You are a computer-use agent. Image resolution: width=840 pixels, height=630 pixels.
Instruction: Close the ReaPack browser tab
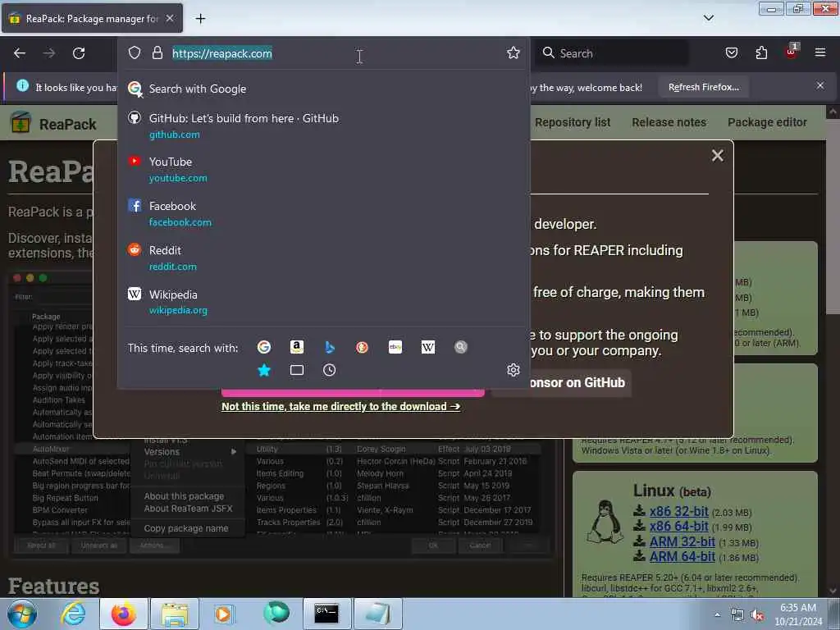tap(170, 18)
